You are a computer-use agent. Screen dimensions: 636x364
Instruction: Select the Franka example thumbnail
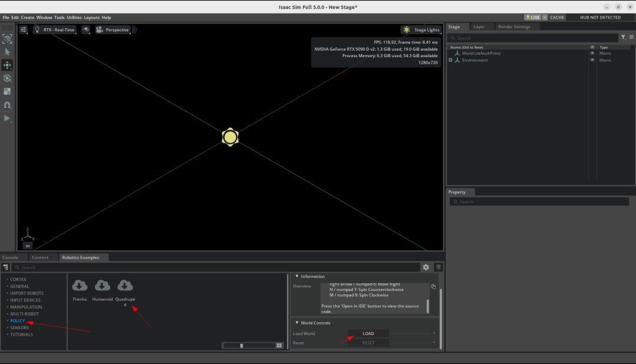click(x=80, y=286)
